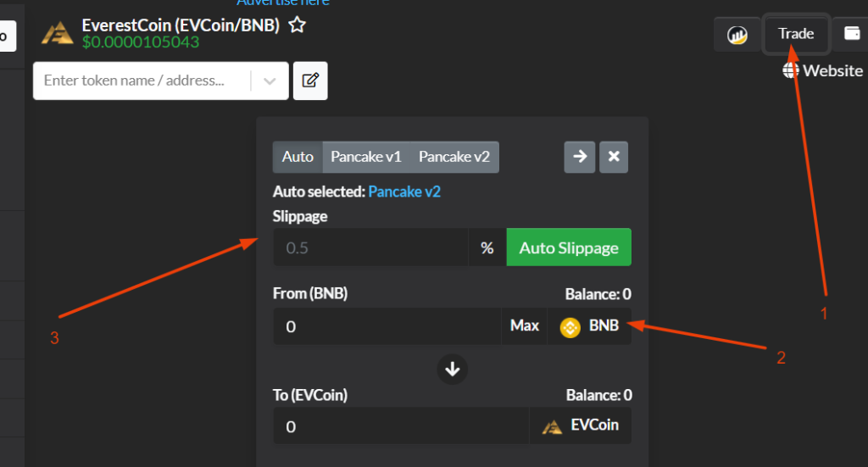Follow the blue Pancake v2 link

404,192
